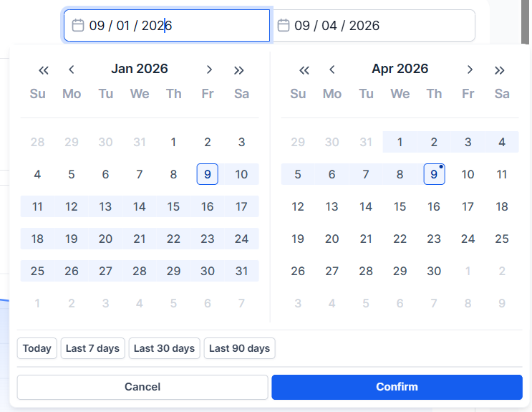Go to previous year in Apr 2026 calendar
The height and width of the screenshot is (412, 532).
[x=304, y=70]
